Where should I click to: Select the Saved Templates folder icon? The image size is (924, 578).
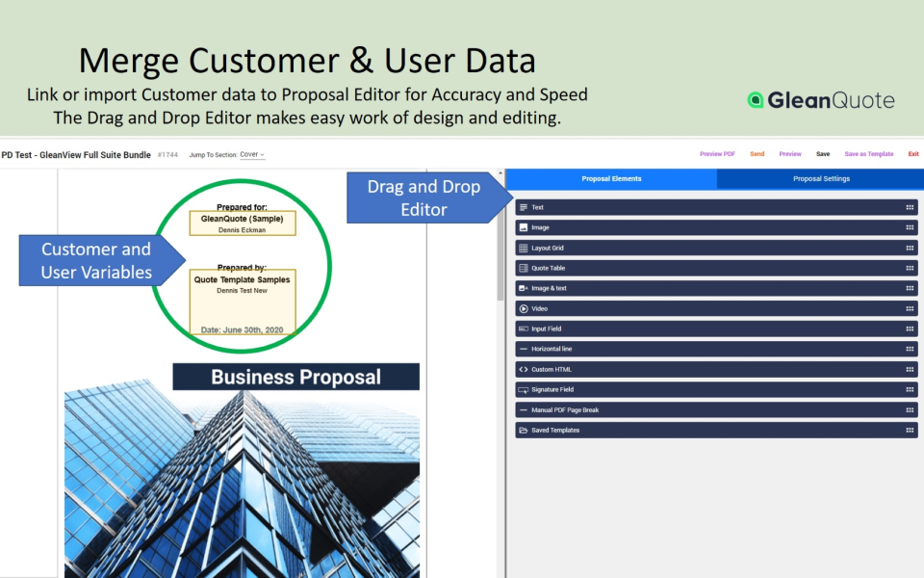523,429
